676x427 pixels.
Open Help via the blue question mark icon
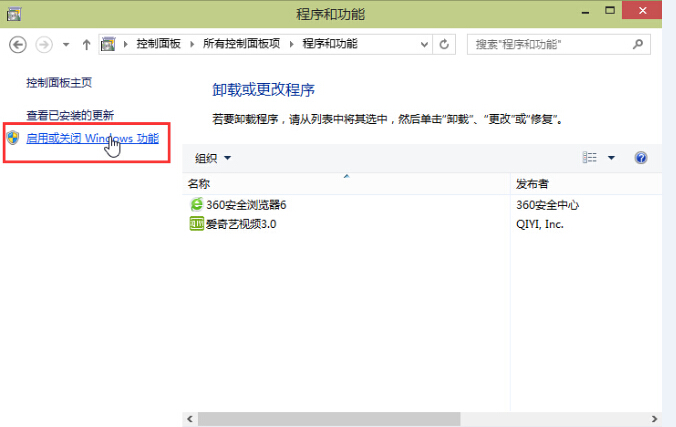(641, 158)
